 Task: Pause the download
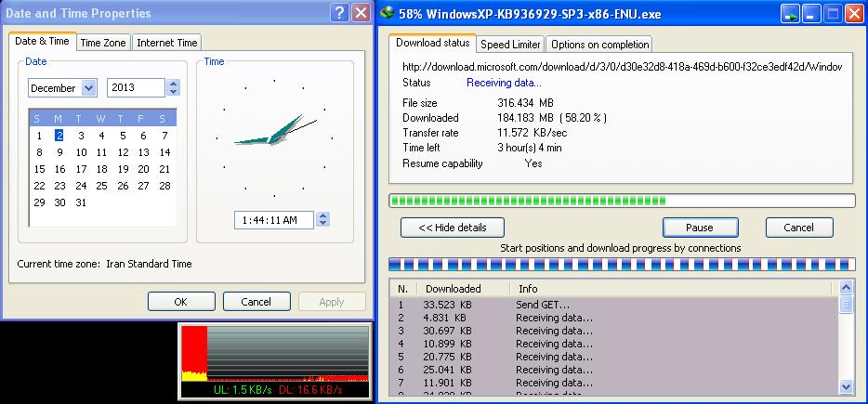[x=701, y=228]
